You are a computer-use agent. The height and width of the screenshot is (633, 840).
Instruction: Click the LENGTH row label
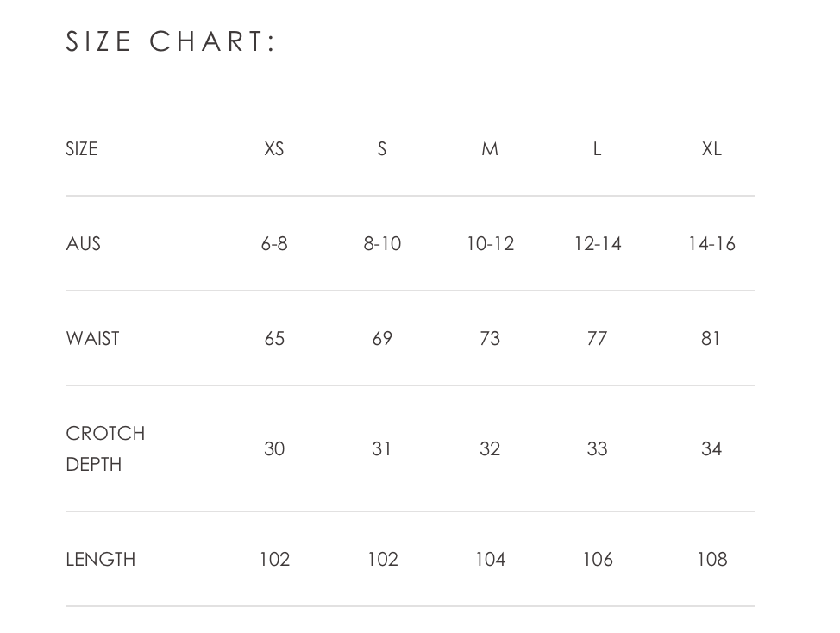point(101,560)
